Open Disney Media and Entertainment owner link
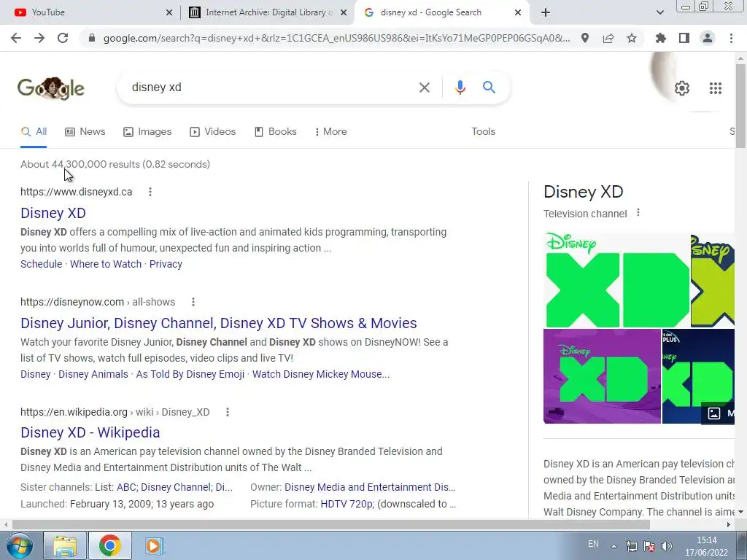 pos(370,487)
